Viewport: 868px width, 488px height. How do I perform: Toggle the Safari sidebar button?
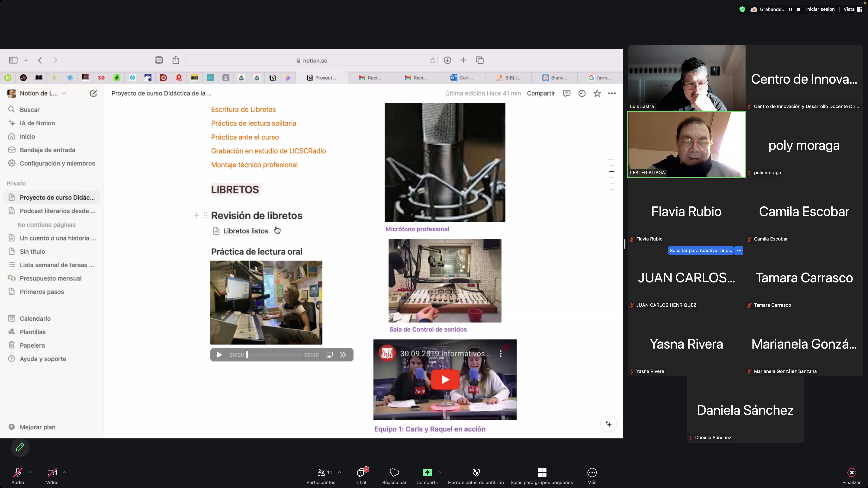click(13, 60)
